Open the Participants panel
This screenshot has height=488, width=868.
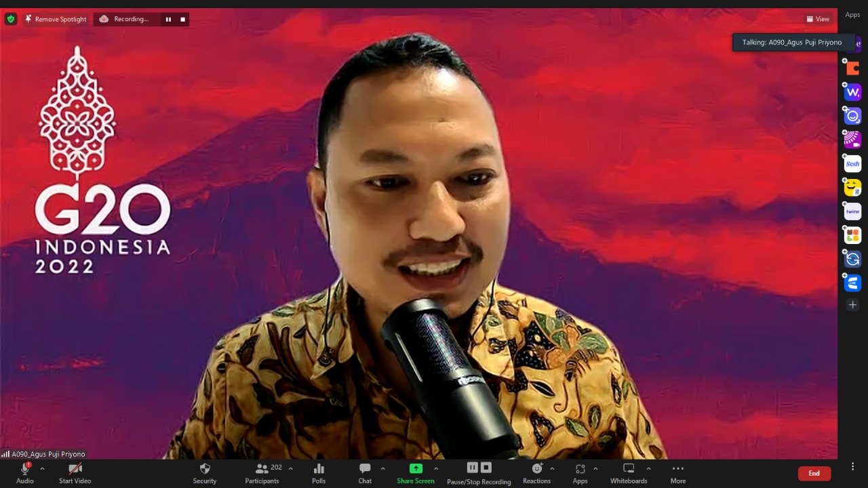(x=260, y=469)
